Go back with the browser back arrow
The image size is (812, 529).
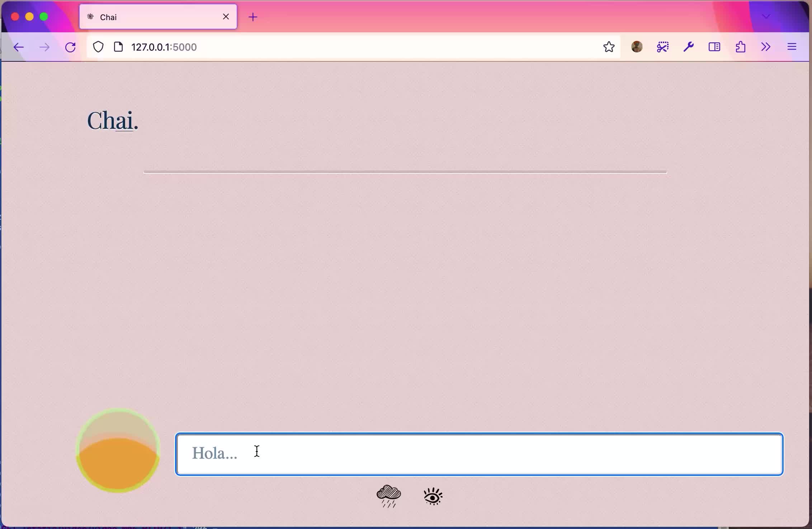tap(18, 47)
